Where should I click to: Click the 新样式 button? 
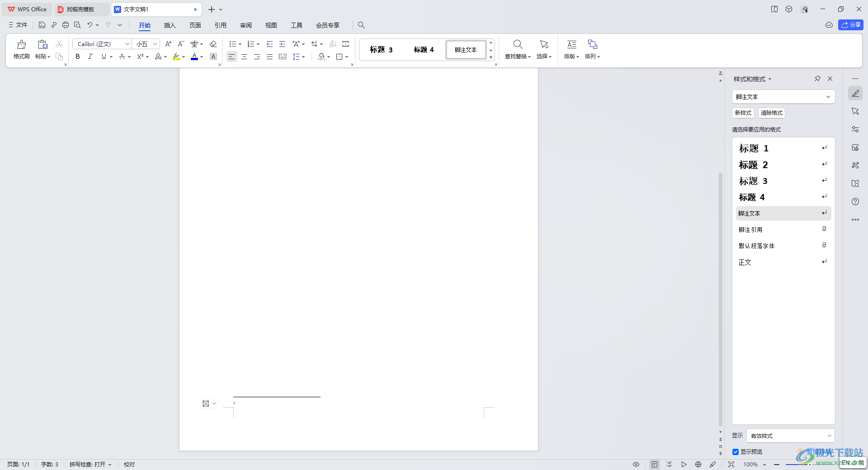(743, 113)
